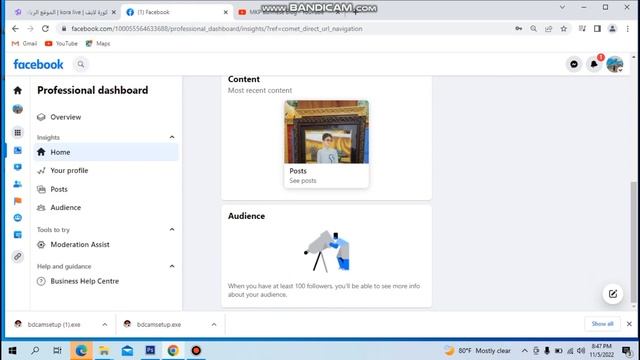
Task: Open Overview in Professional dashboard
Action: pos(106,117)
